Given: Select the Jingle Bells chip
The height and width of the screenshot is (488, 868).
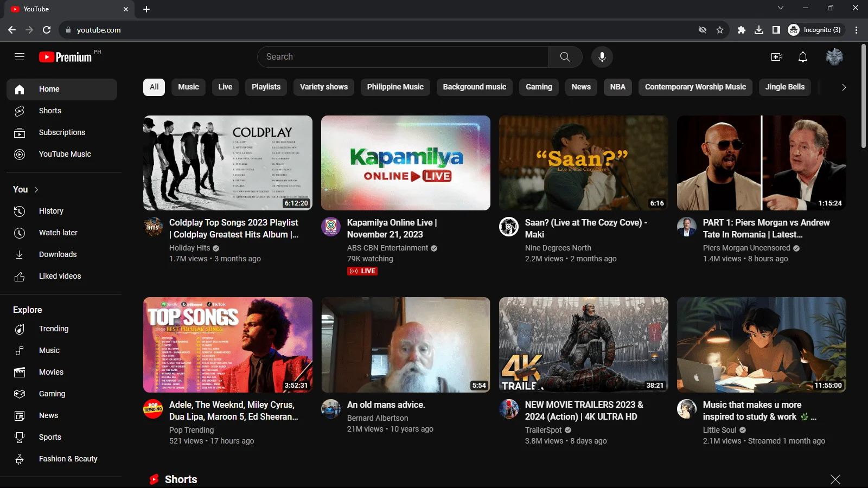Looking at the screenshot, I should click(x=785, y=87).
